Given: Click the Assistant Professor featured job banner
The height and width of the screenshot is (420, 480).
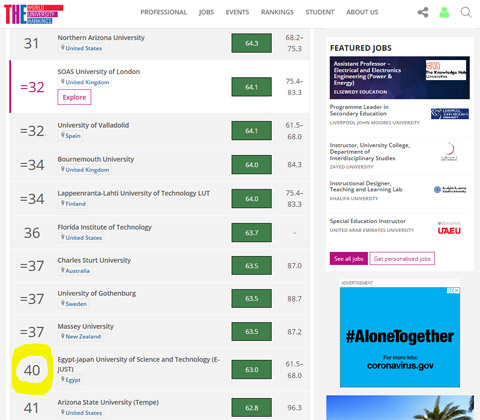Looking at the screenshot, I should click(x=400, y=78).
